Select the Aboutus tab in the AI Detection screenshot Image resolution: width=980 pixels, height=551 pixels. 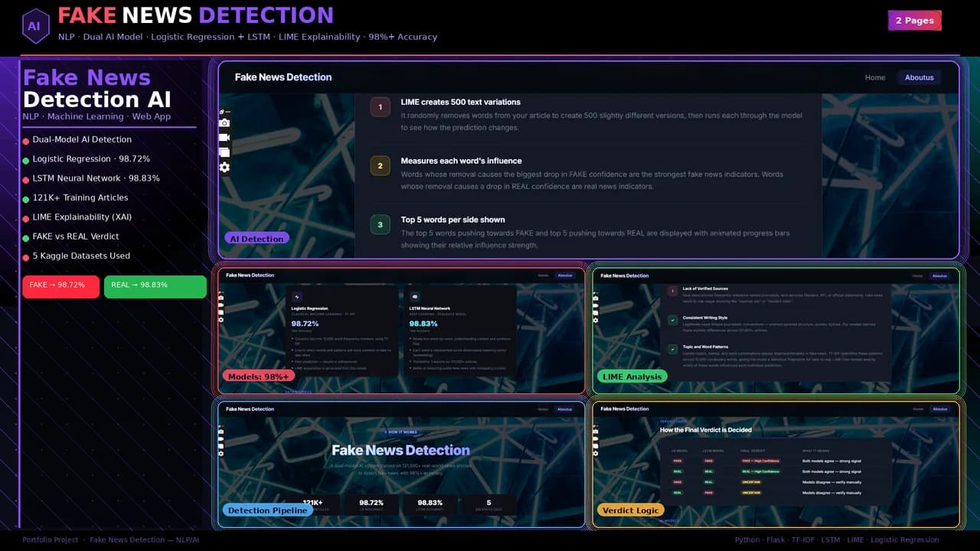[x=920, y=77]
